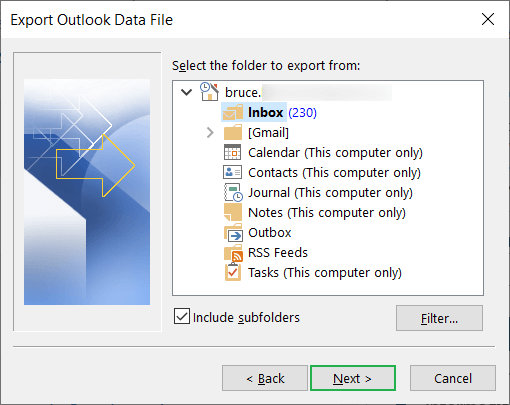510x405 pixels.
Task: Uncheck the Include subfolders checkbox
Action: point(182,316)
